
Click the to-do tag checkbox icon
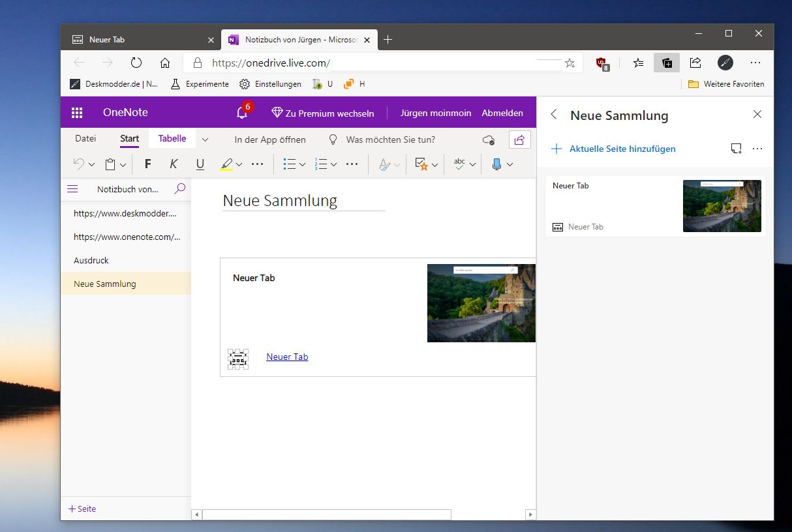click(x=421, y=164)
